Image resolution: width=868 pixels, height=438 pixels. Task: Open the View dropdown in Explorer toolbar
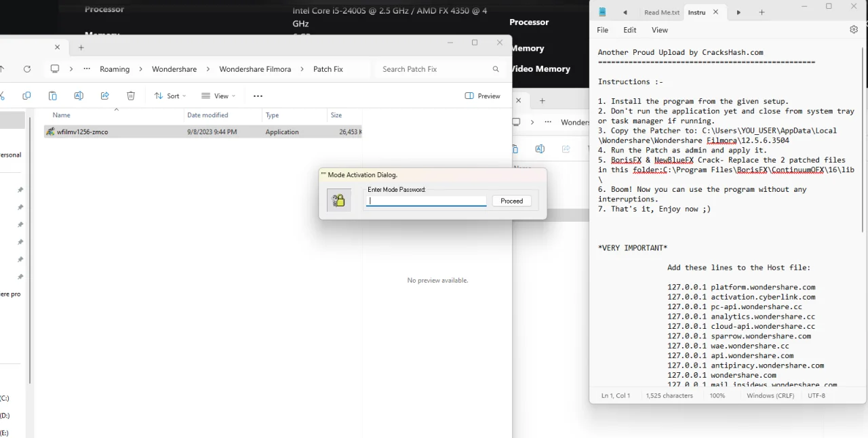(x=218, y=96)
